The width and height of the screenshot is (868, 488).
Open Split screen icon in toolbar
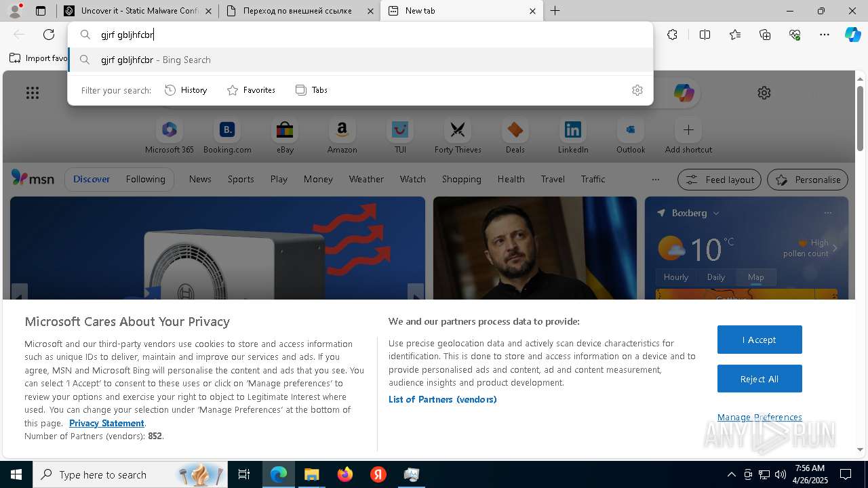pos(705,35)
